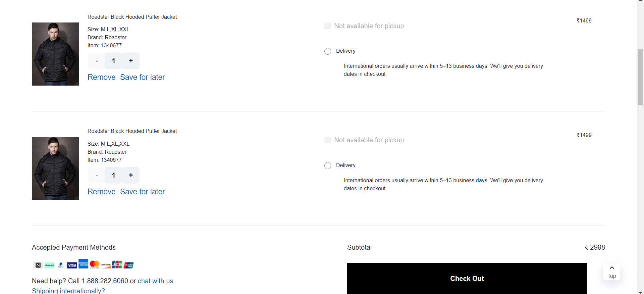The width and height of the screenshot is (644, 294).
Task: Click the UnionPay card icon
Action: (x=129, y=265)
